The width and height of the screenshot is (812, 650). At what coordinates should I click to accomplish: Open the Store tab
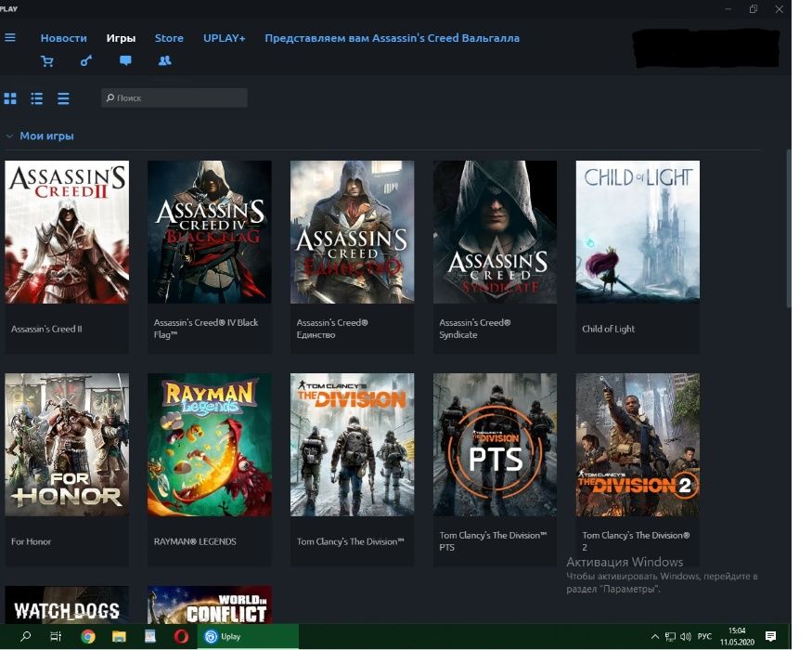tap(169, 38)
